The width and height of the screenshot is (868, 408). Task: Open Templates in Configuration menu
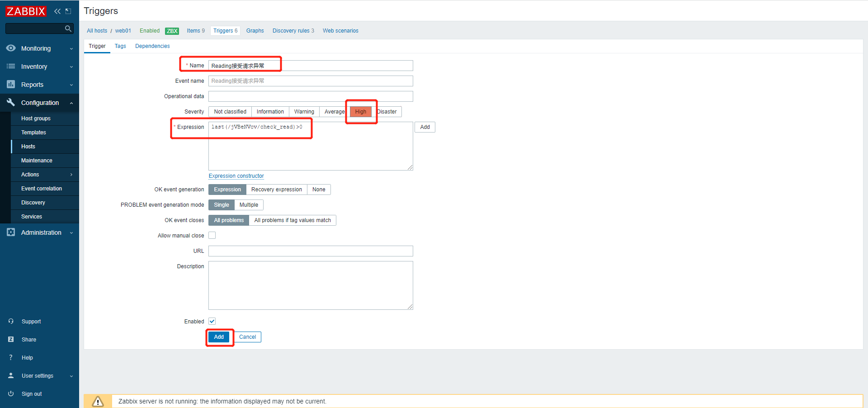33,133
